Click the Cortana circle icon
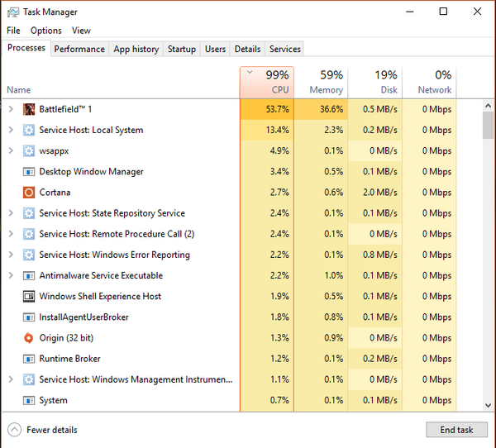The image size is (496, 448). pos(29,193)
